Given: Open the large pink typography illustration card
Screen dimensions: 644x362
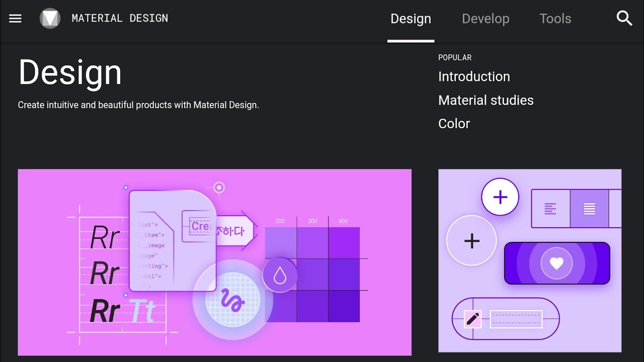Looking at the screenshot, I should (215, 262).
